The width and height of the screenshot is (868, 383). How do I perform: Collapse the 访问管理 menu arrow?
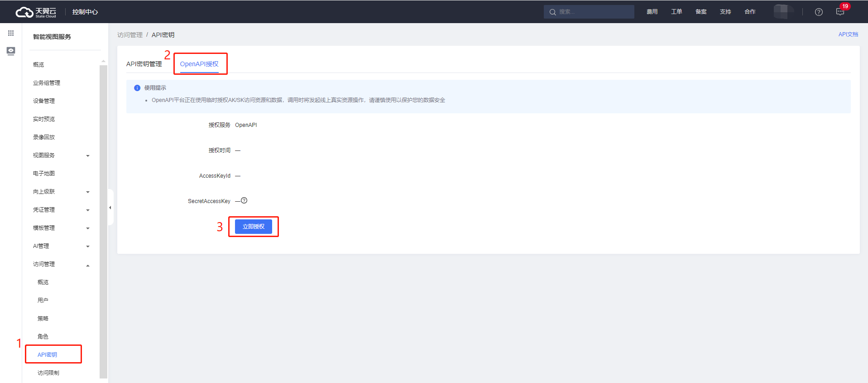pos(88,265)
